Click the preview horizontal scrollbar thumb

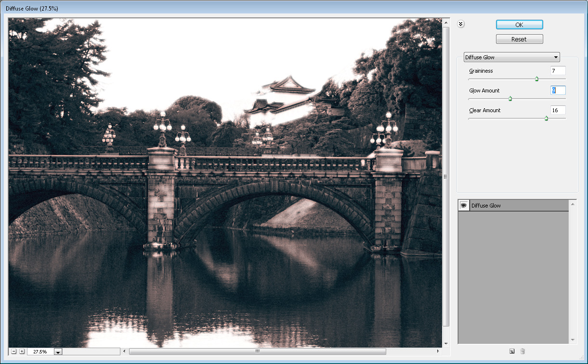(258, 351)
